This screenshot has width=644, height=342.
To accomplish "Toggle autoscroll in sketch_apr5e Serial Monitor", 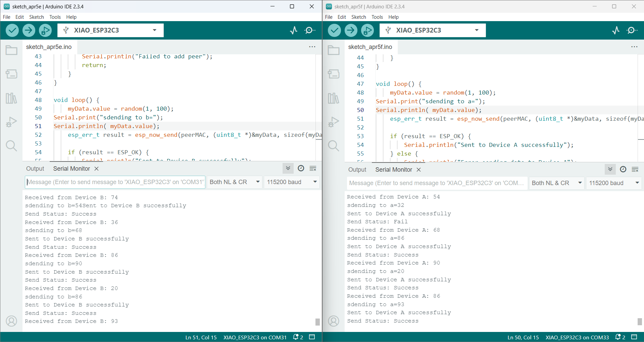I will [288, 168].
